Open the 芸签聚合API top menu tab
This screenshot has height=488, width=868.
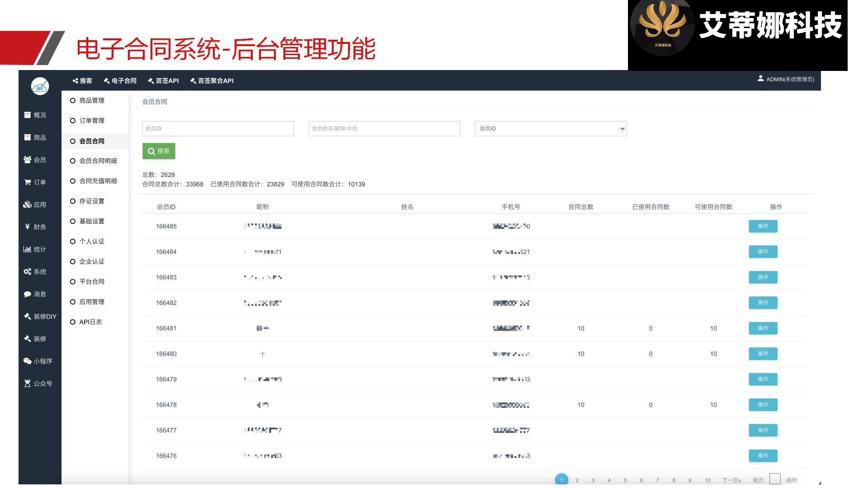(212, 81)
